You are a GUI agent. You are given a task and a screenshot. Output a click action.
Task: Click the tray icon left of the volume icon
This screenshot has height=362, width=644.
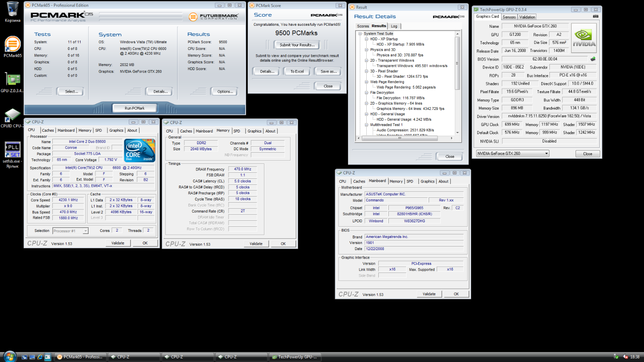point(616,357)
